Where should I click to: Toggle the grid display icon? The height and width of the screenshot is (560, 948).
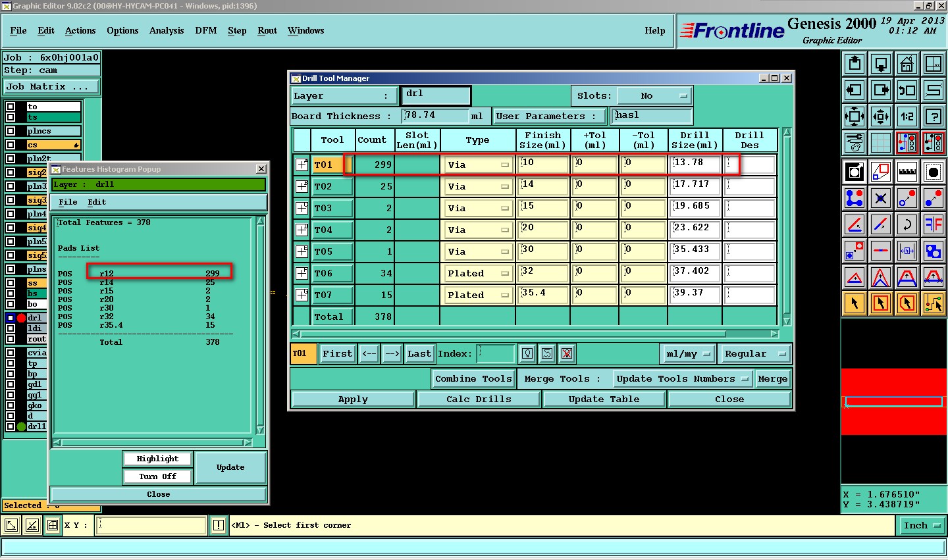tap(881, 142)
